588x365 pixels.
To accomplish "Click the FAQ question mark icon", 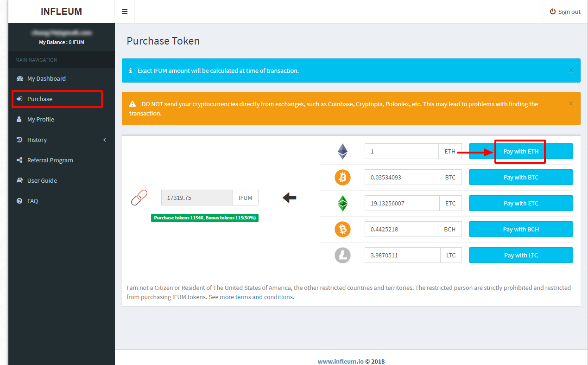I will (x=19, y=201).
